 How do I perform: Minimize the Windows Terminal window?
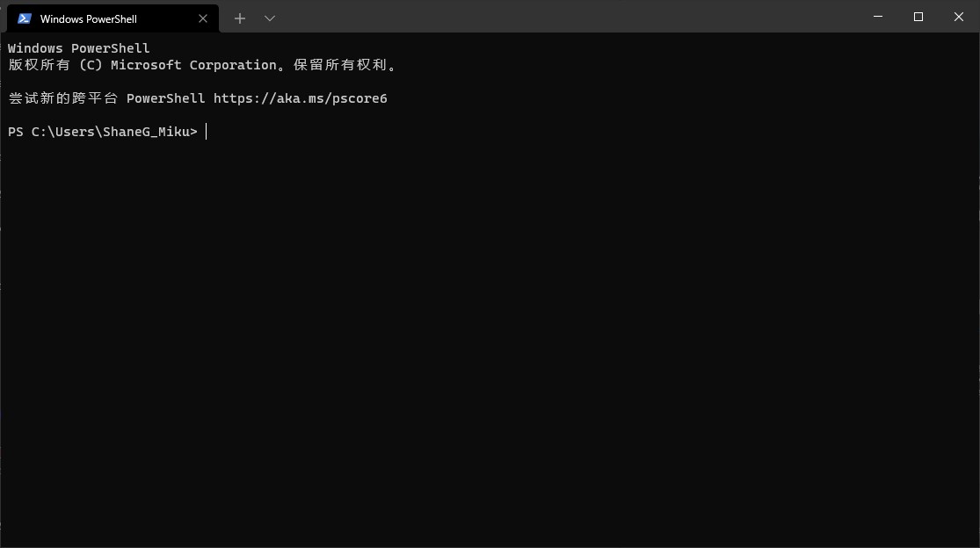(x=878, y=17)
